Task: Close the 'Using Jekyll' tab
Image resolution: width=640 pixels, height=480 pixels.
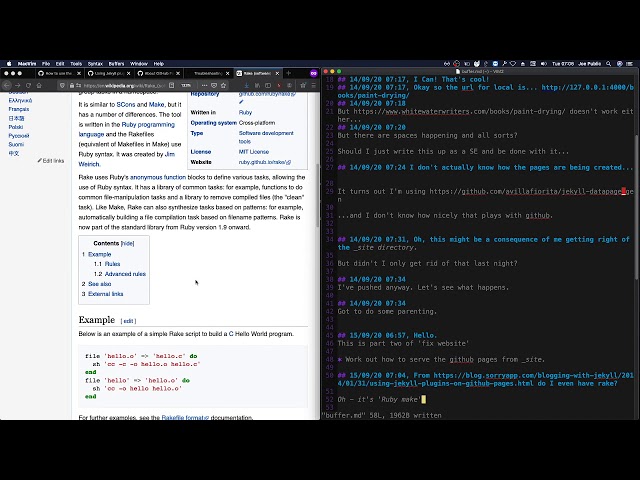Action: click(x=129, y=73)
